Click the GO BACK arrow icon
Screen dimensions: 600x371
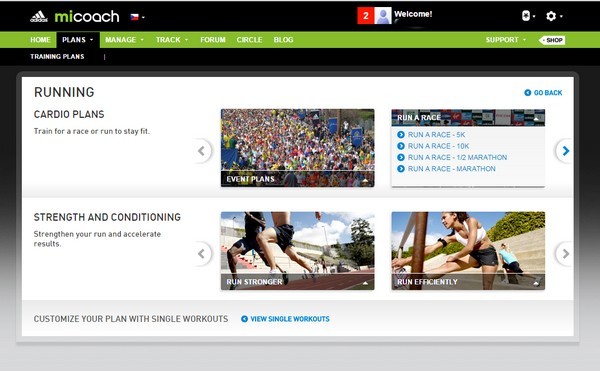pos(527,93)
